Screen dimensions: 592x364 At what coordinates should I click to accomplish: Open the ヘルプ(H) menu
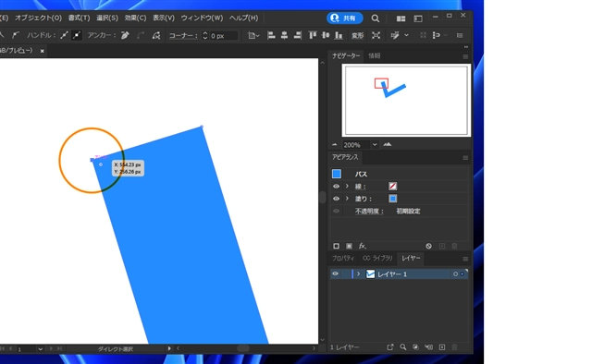click(243, 18)
